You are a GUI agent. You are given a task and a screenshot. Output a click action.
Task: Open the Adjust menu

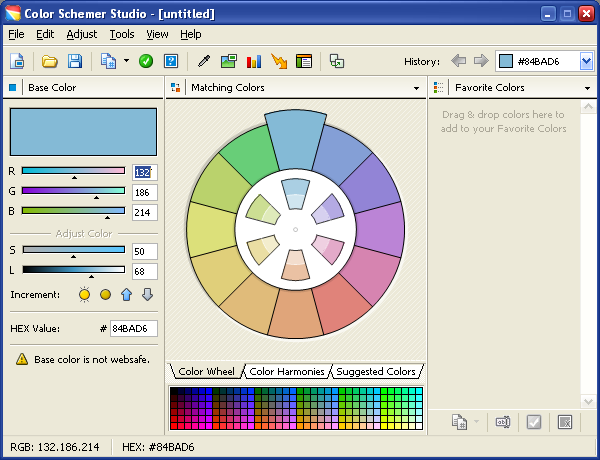[81, 34]
